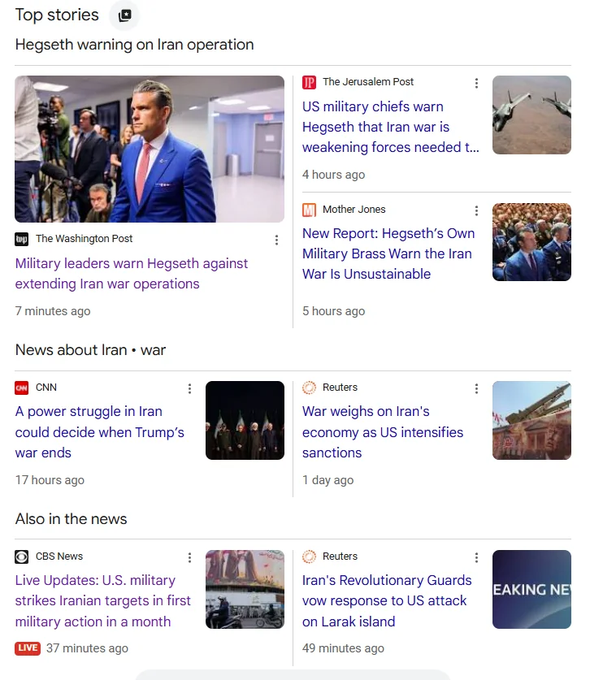Open 'US military chiefs warn Hegseth' headline
The width and height of the screenshot is (590, 680).
(x=390, y=127)
